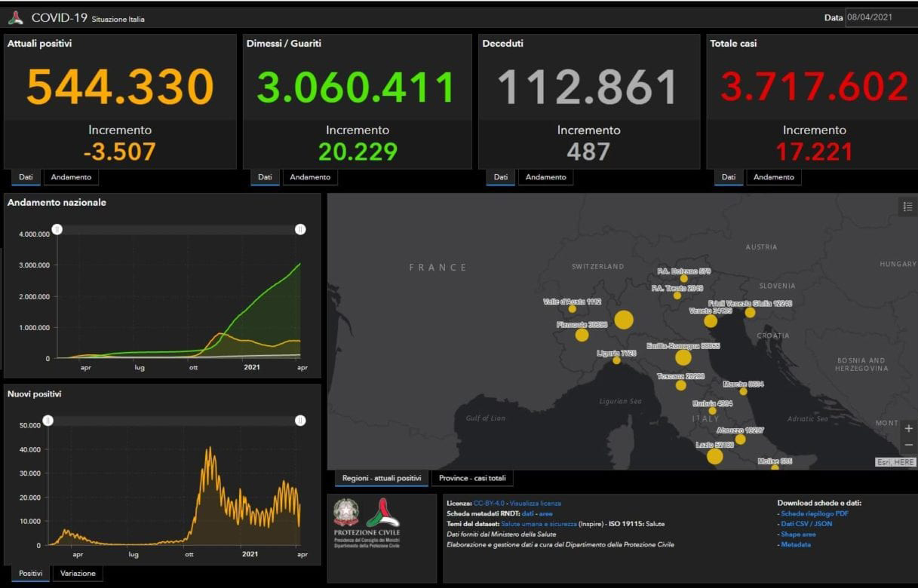Zoom out of the map
Viewport: 918px width, 588px height.
(908, 445)
